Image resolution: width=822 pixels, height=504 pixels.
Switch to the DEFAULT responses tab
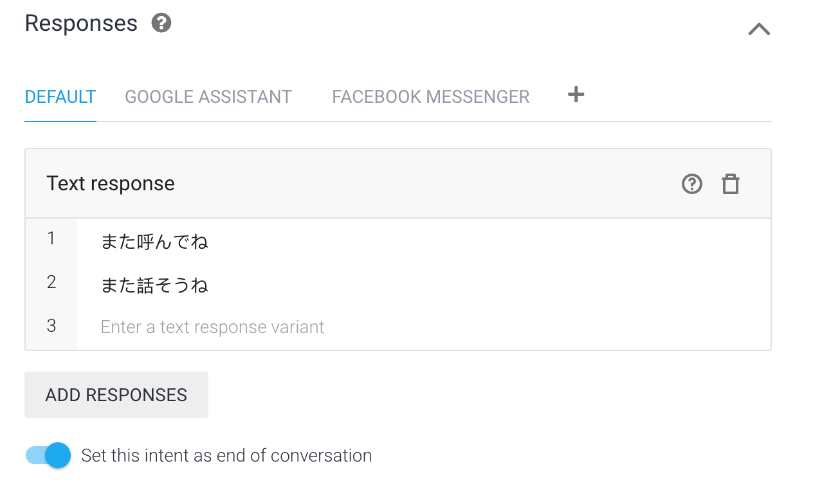[60, 97]
